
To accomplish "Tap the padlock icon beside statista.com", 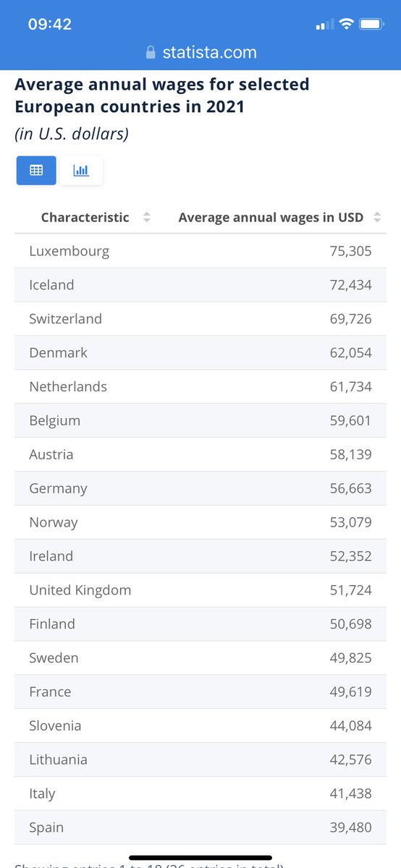I will click(x=151, y=53).
